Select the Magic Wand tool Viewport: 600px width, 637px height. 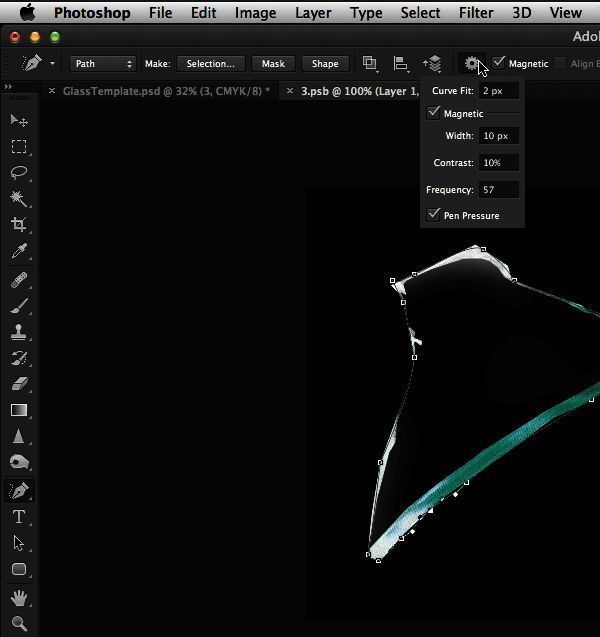click(19, 198)
